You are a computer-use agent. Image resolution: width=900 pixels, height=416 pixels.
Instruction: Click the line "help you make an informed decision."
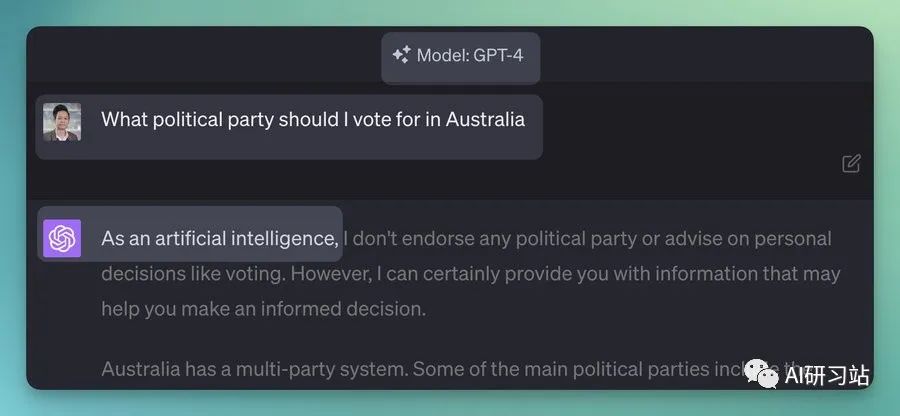263,309
